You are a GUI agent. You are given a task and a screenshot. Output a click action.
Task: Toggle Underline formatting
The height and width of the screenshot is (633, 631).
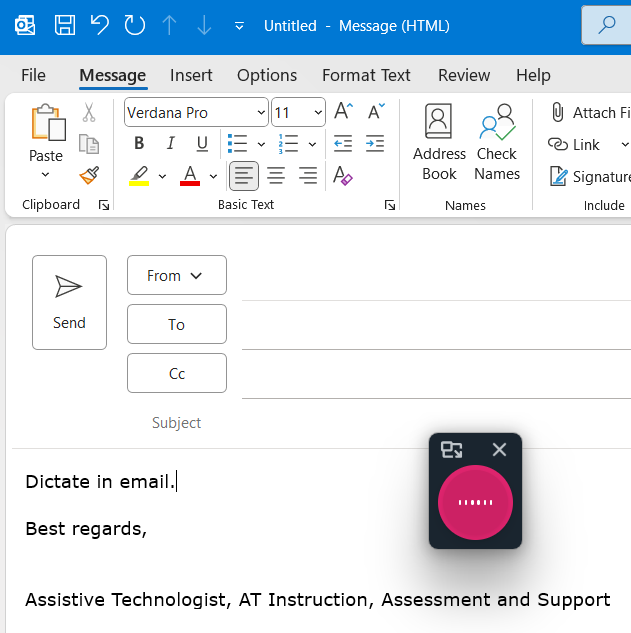202,144
